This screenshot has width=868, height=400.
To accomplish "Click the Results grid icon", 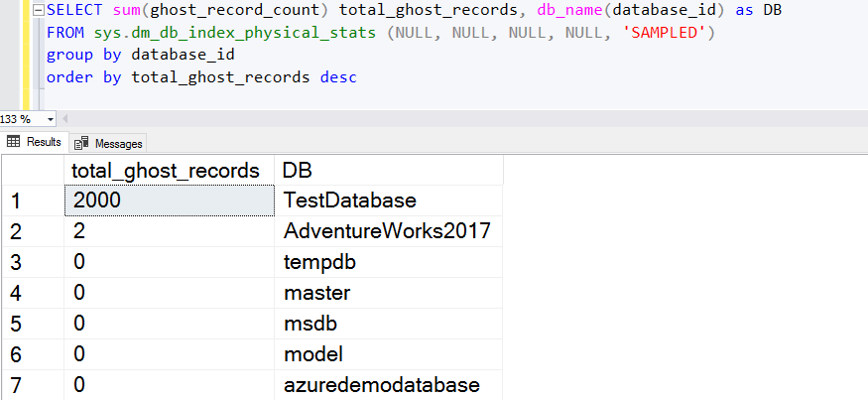I will (x=14, y=142).
